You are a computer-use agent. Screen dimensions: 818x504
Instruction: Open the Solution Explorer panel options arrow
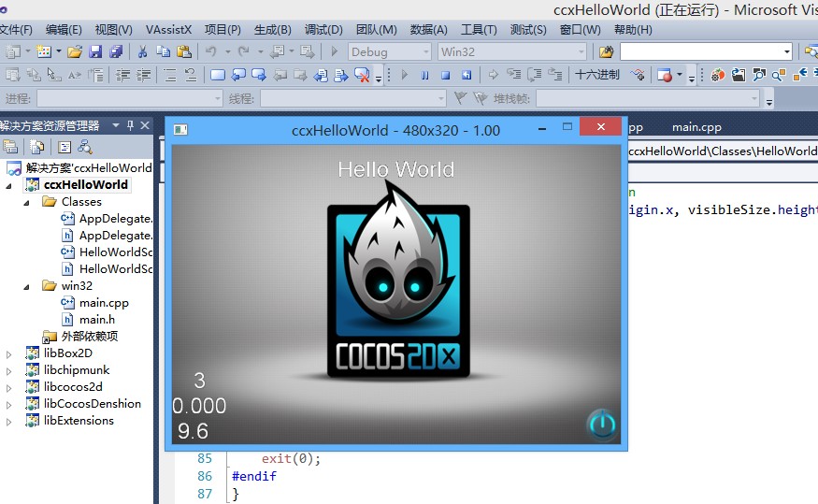point(116,125)
